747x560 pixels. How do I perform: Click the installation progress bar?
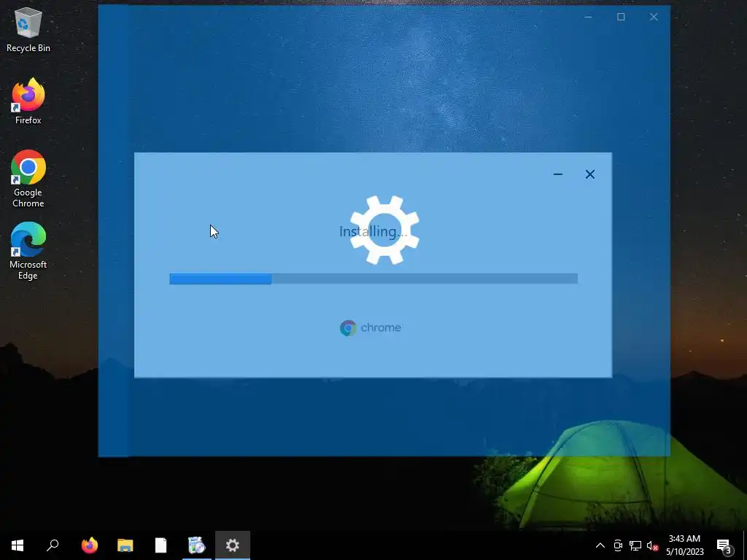(373, 279)
